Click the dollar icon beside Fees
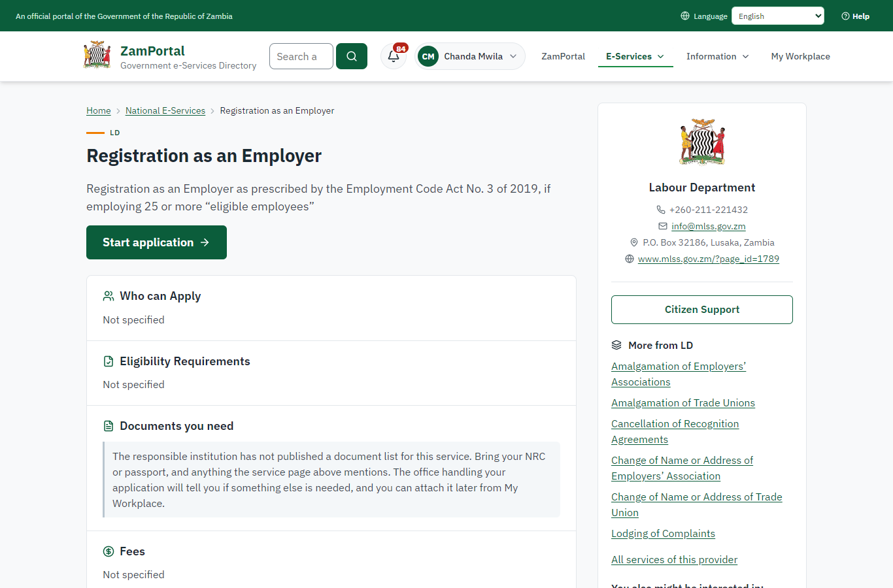The width and height of the screenshot is (893, 588). coord(109,551)
